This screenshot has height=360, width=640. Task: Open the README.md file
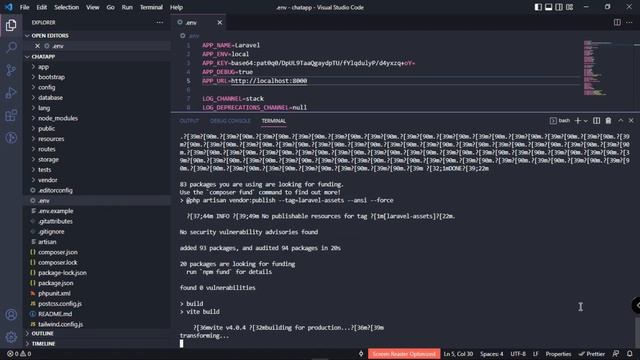coord(97,314)
